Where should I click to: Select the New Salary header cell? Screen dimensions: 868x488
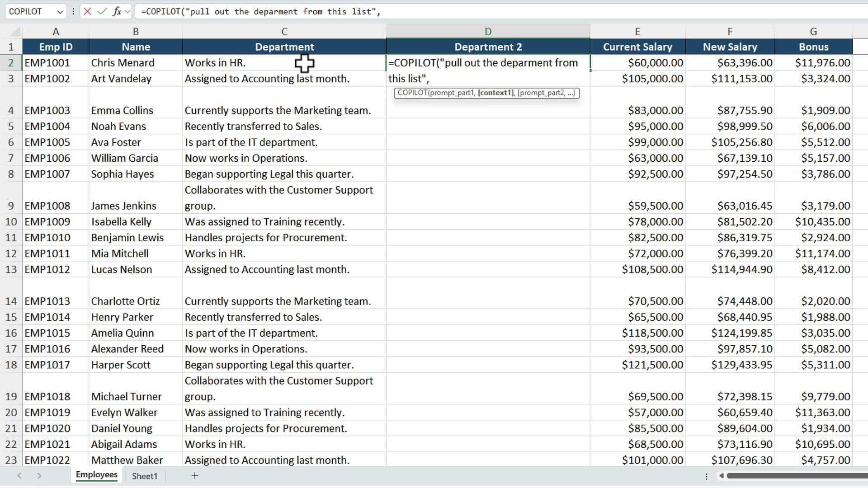[x=729, y=47]
